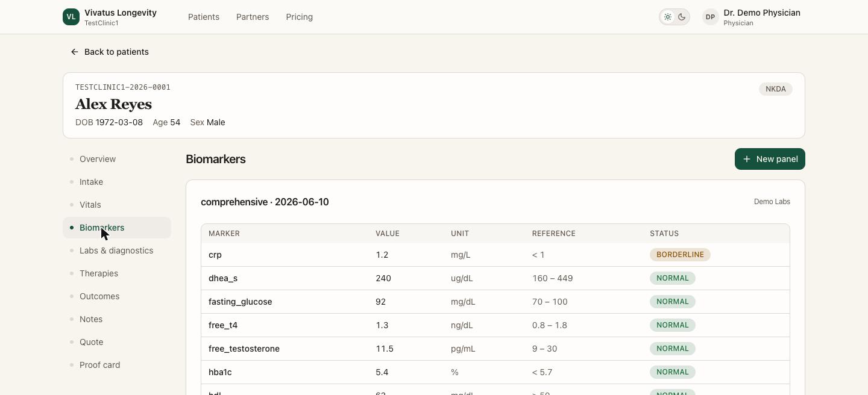
Task: Select the crp marker row
Action: click(495, 255)
